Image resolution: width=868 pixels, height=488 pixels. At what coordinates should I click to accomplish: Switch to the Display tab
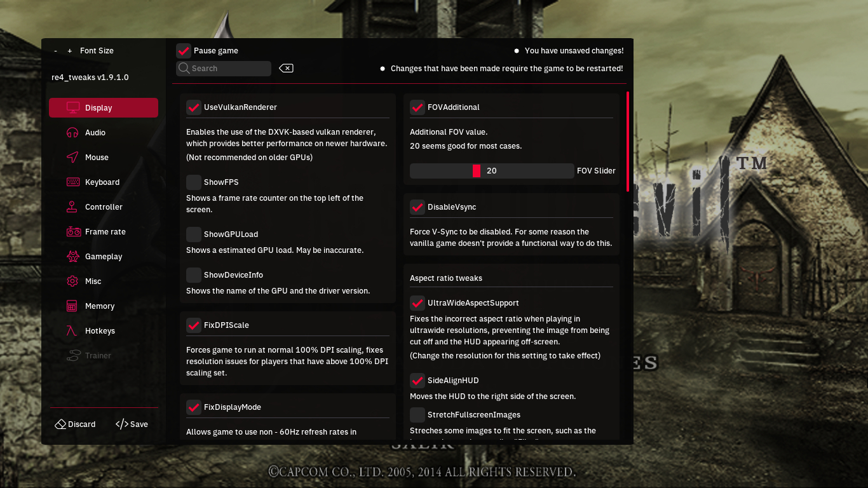pos(104,107)
